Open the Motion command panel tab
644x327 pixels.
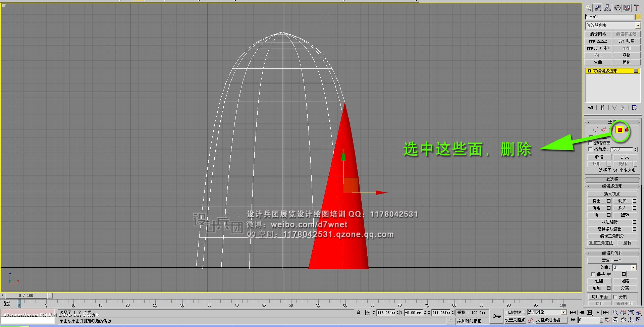(x=617, y=8)
